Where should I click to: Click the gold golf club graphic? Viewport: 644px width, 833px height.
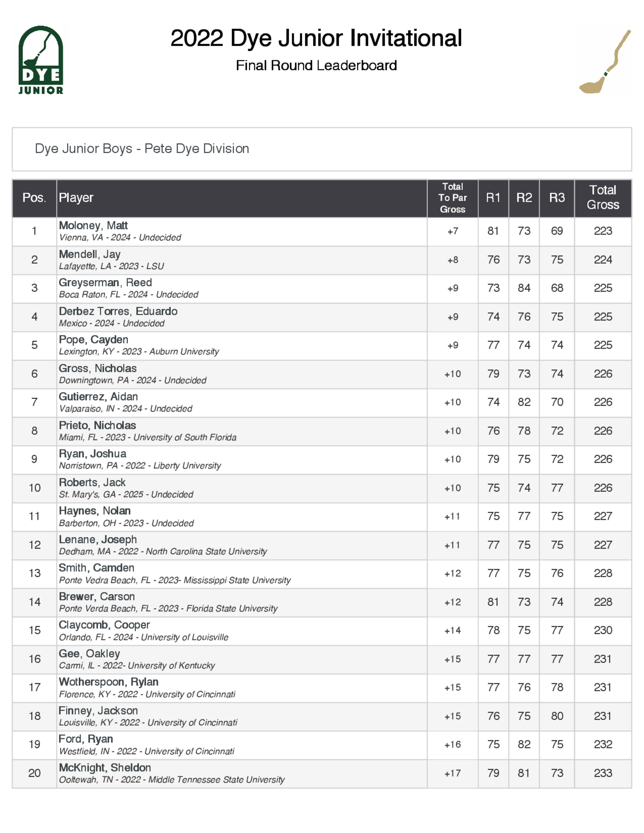coord(605,61)
